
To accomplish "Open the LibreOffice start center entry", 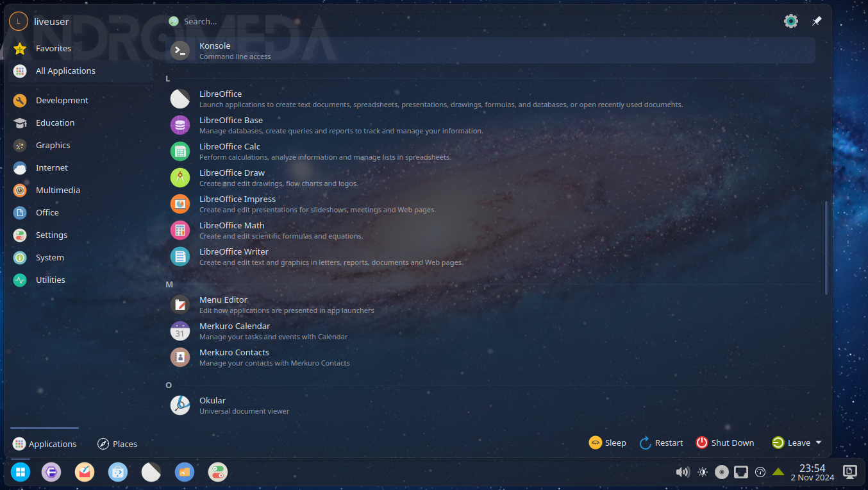I will 490,99.
